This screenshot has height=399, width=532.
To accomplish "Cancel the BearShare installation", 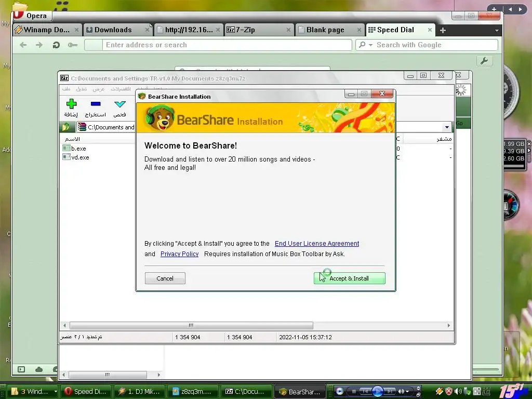I will 165,278.
